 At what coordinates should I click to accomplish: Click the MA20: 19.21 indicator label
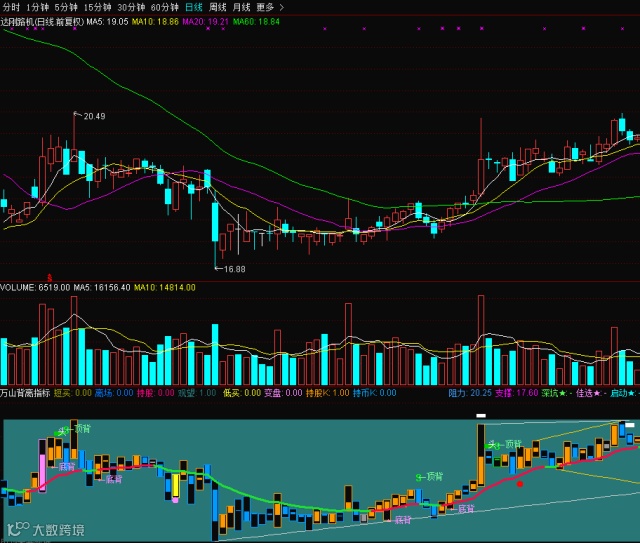[205, 22]
